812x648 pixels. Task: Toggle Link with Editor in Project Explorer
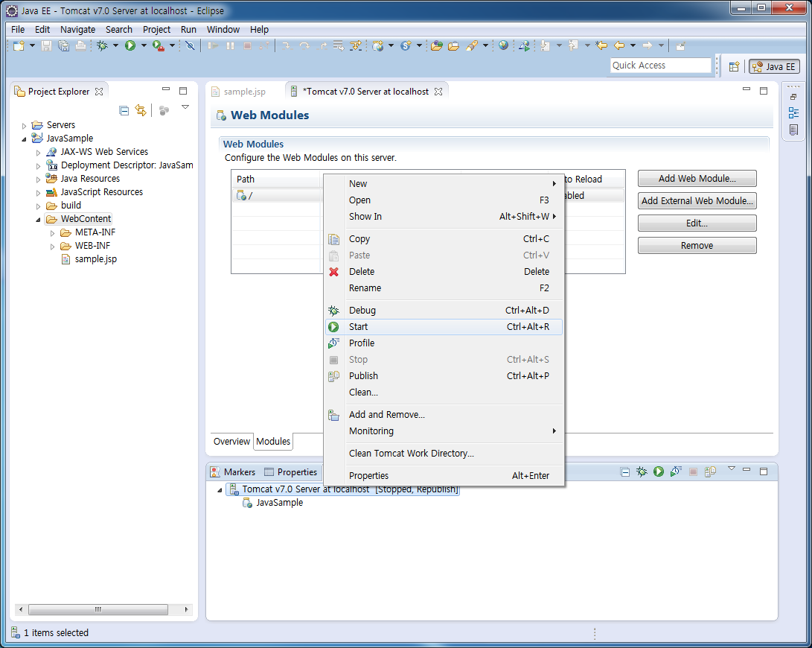pyautogui.click(x=141, y=110)
